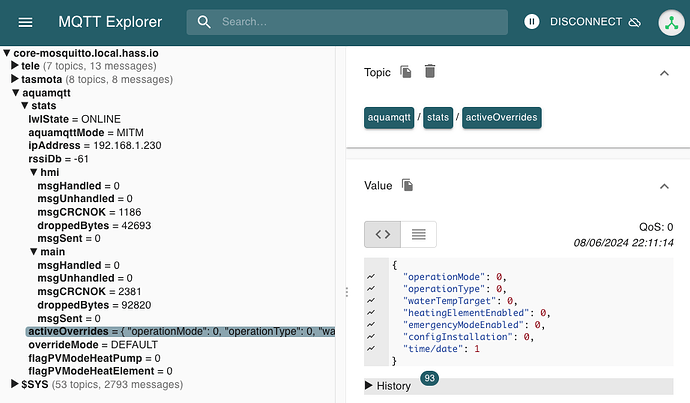Select rssiDb = -61 topic
This screenshot has width=690, height=403.
pos(58,159)
